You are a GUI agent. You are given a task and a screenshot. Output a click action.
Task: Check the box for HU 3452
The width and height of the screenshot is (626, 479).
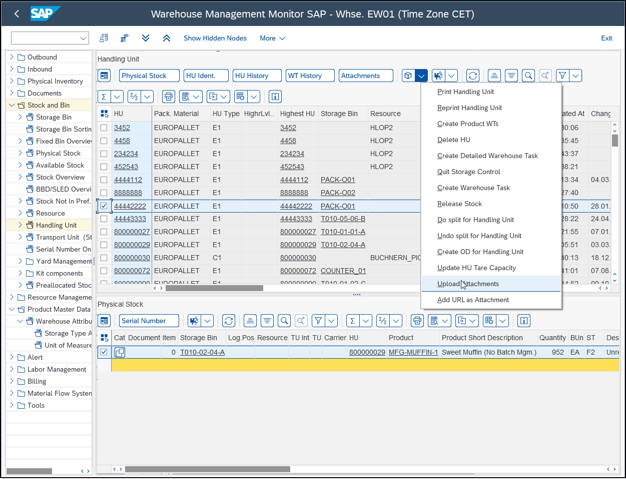[x=104, y=128]
